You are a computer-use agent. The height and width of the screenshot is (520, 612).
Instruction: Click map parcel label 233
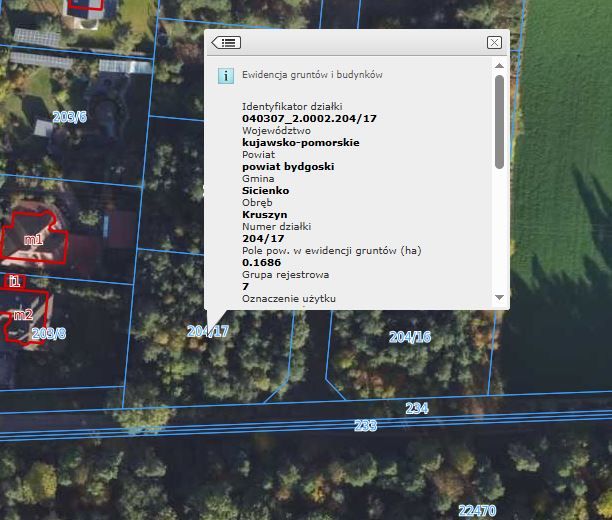[x=365, y=425]
